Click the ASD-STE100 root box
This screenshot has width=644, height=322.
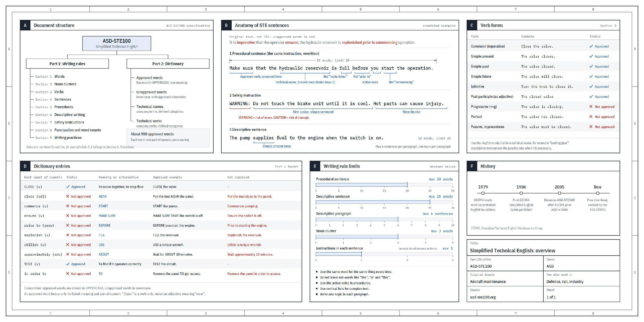point(117,43)
